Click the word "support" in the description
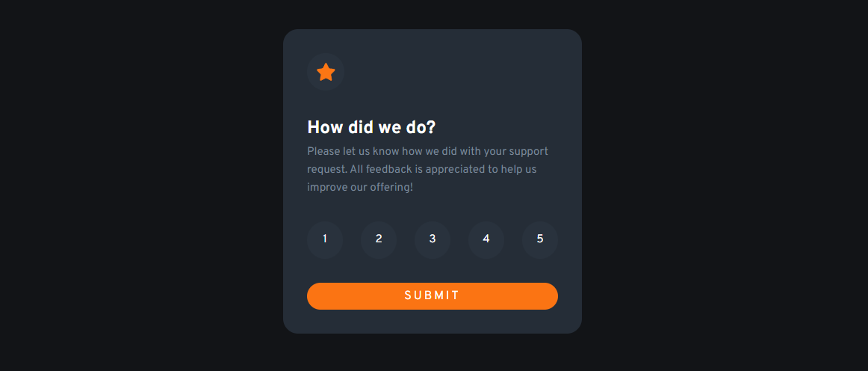This screenshot has height=371, width=868. (x=529, y=152)
